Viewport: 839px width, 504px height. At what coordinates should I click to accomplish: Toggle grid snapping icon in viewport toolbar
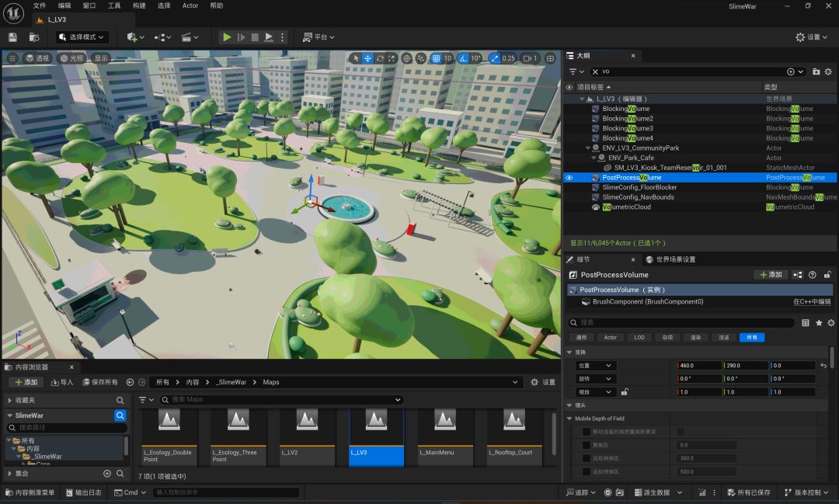tap(436, 58)
